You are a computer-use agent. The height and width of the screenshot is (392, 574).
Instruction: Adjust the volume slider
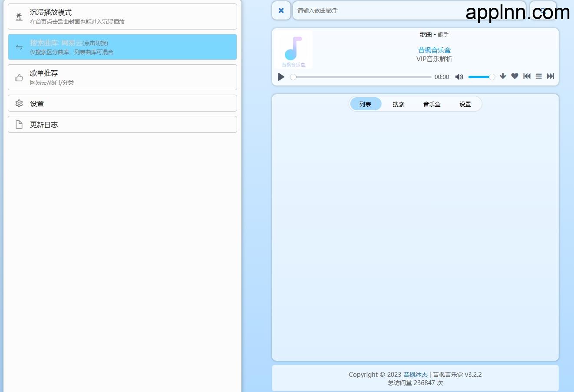[482, 77]
